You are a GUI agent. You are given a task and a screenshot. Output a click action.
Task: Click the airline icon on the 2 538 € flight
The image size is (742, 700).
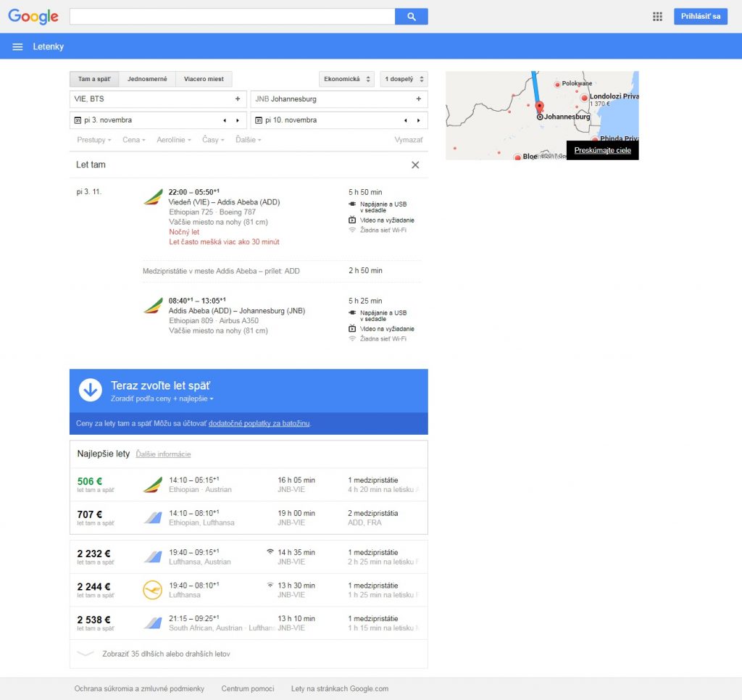click(153, 623)
